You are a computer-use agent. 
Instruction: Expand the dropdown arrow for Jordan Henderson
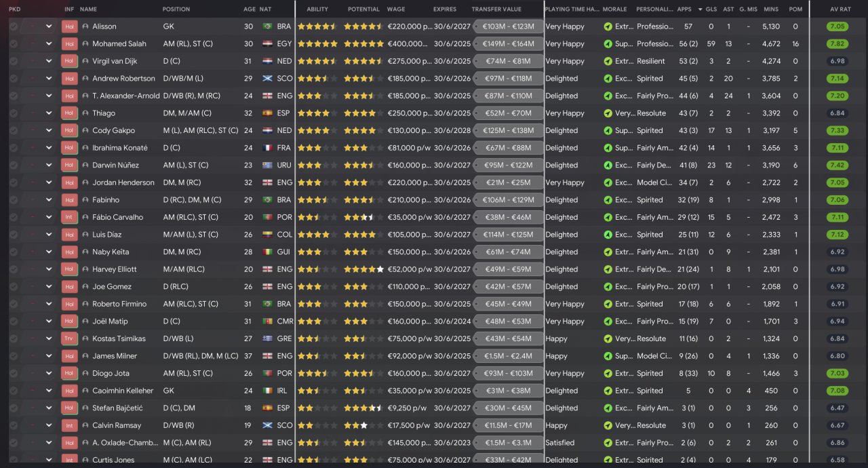coord(49,183)
